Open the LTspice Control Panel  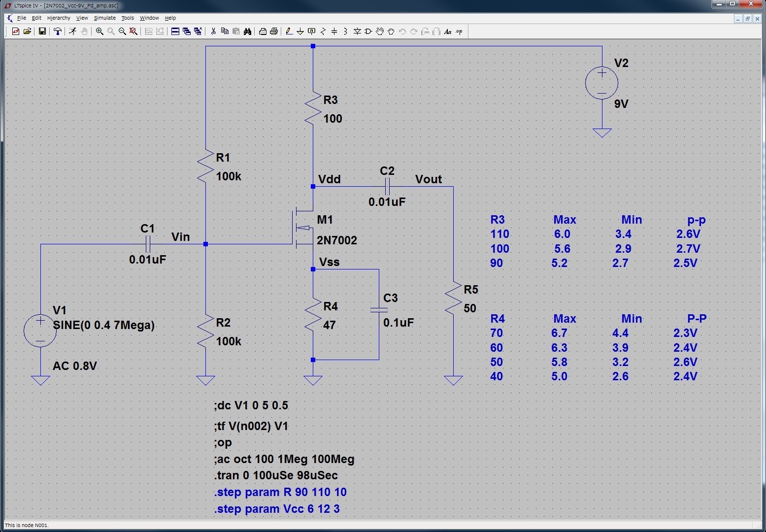tap(58, 31)
